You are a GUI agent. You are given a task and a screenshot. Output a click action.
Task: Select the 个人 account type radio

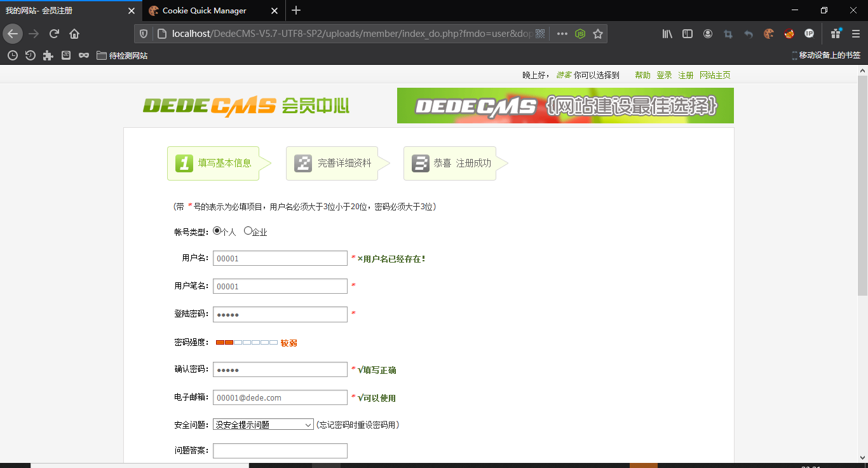click(216, 231)
